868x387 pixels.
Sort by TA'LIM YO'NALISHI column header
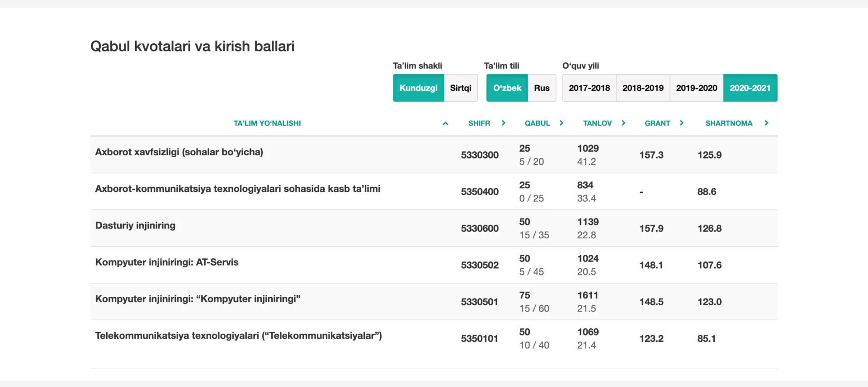[267, 123]
